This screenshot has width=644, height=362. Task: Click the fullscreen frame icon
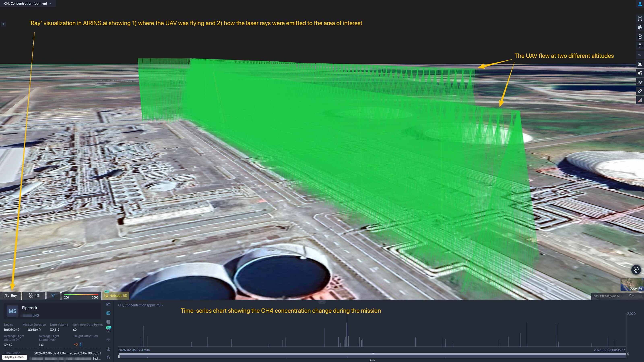tap(640, 19)
